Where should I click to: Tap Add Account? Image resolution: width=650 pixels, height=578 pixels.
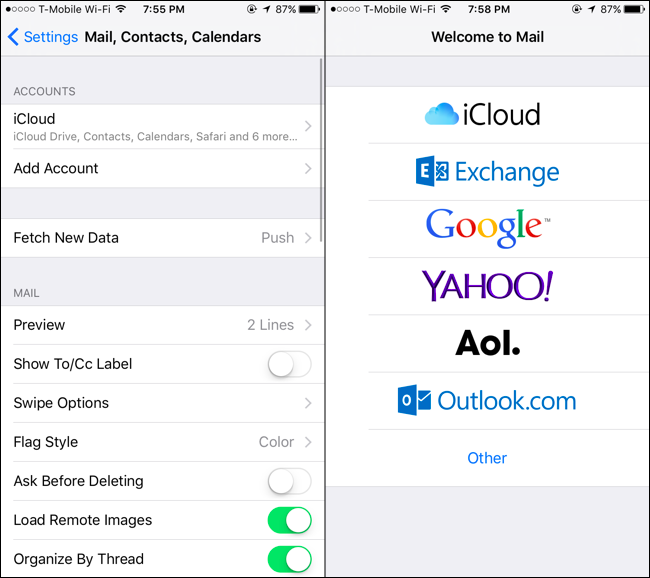click(x=162, y=168)
